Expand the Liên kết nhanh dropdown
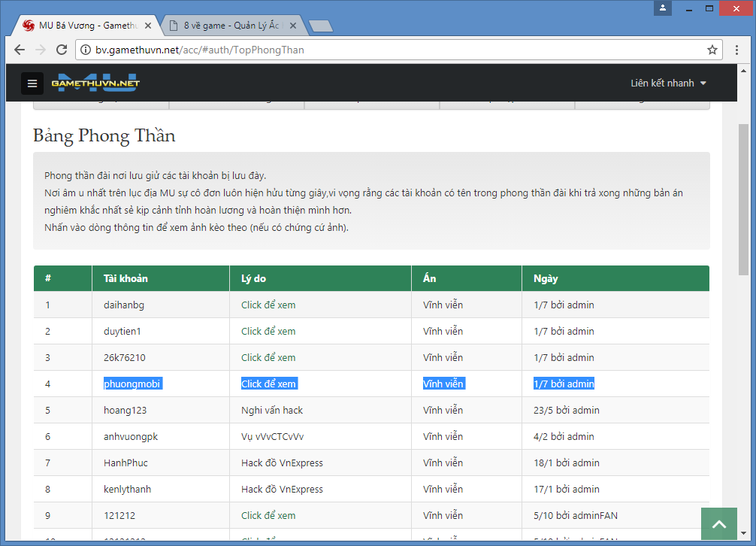 tap(669, 83)
